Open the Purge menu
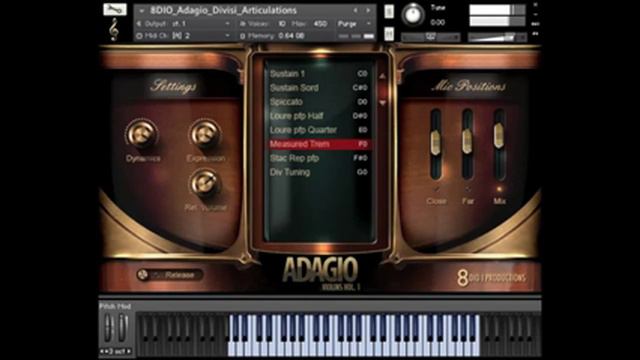 (353, 24)
